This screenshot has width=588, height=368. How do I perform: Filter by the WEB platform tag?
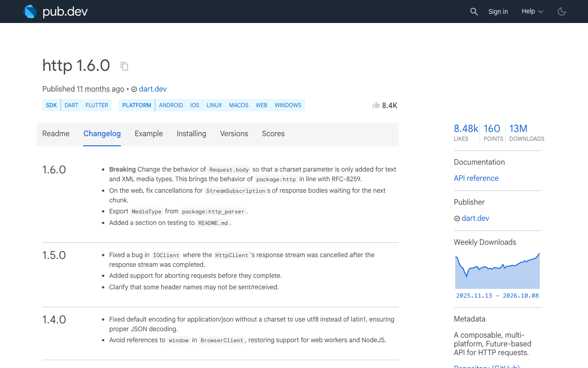261,105
